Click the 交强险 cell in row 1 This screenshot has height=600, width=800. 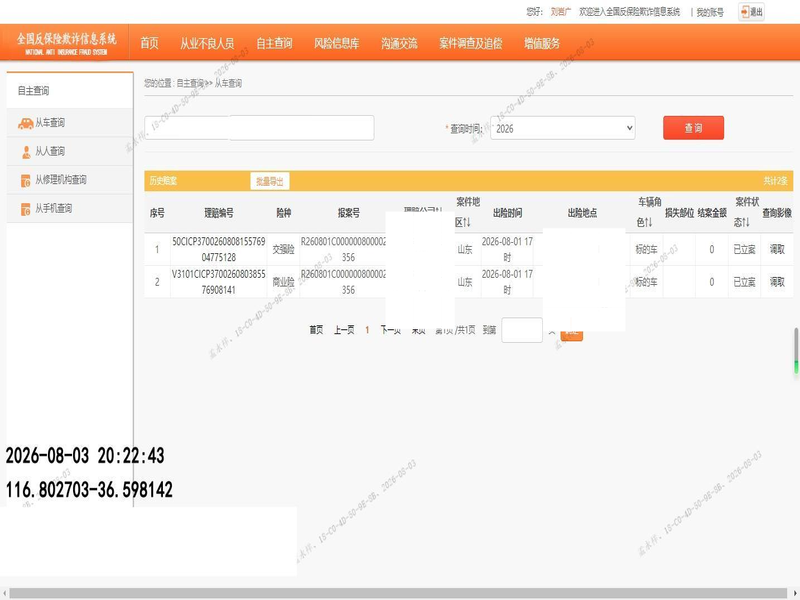tap(283, 249)
